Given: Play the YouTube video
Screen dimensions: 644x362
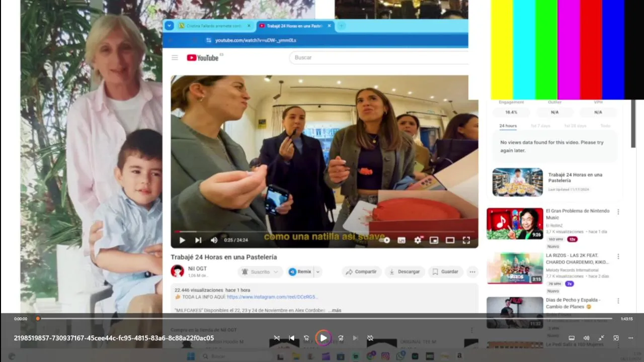Looking at the screenshot, I should tap(182, 240).
